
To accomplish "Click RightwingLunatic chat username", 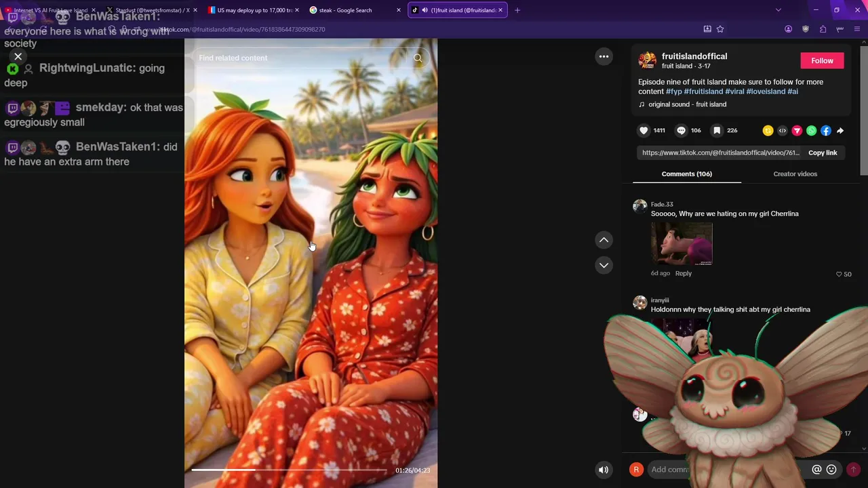I will [x=87, y=68].
